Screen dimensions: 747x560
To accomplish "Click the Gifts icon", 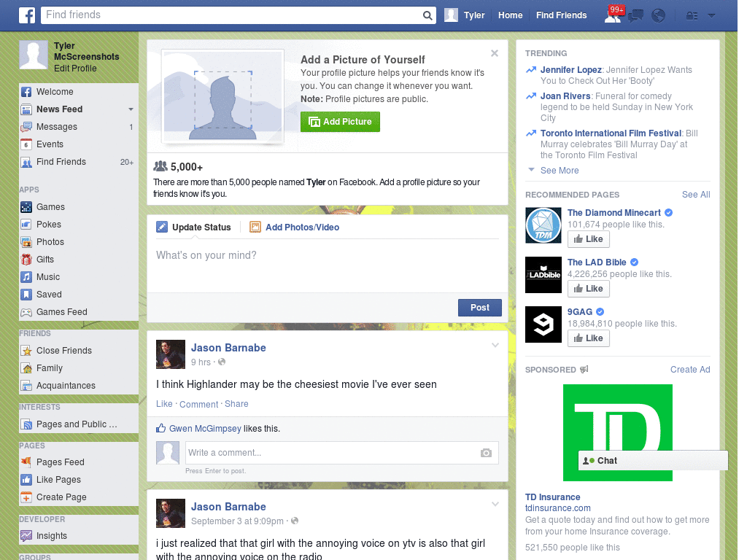I will tap(26, 260).
